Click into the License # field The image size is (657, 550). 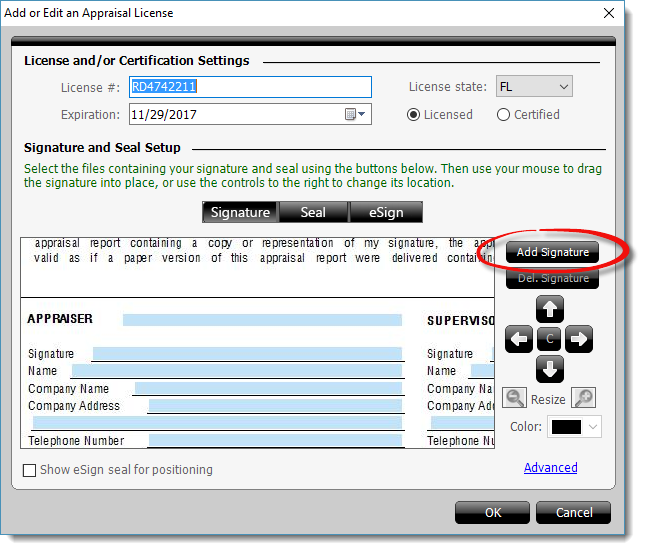point(250,87)
